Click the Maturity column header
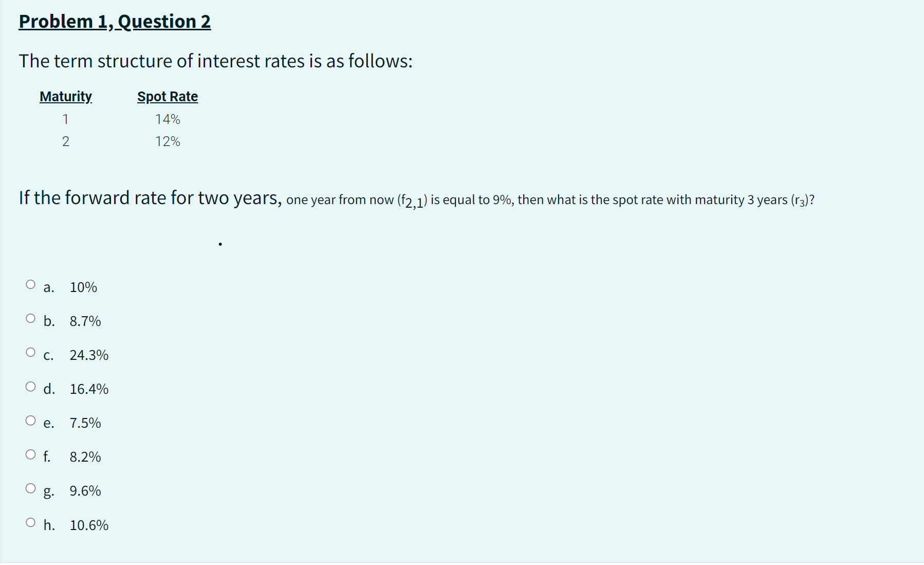The height and width of the screenshot is (565, 924). tap(65, 96)
